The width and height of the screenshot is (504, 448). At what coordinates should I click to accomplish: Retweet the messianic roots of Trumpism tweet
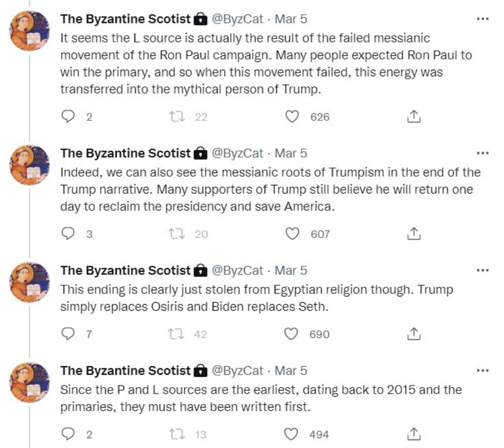coord(177,234)
